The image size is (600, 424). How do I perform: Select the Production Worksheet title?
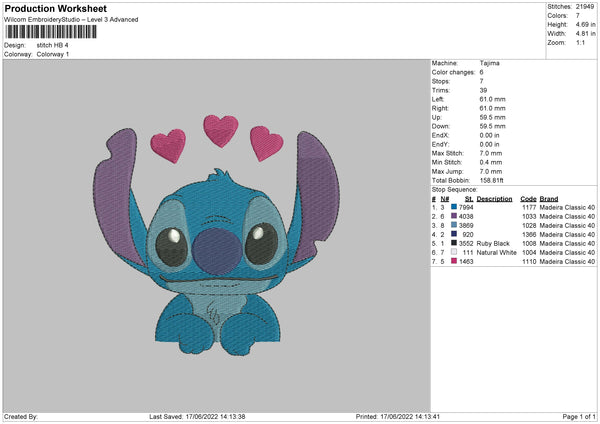56,9
